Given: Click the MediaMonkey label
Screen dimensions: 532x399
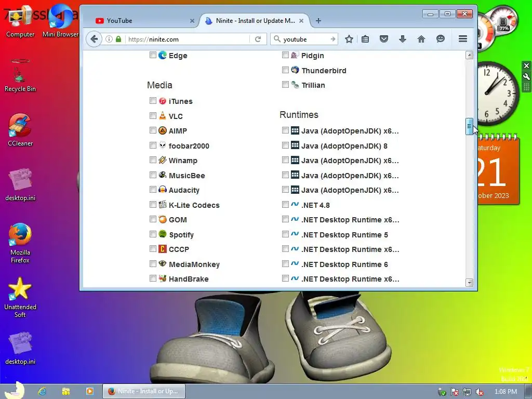Looking at the screenshot, I should click(x=194, y=264).
